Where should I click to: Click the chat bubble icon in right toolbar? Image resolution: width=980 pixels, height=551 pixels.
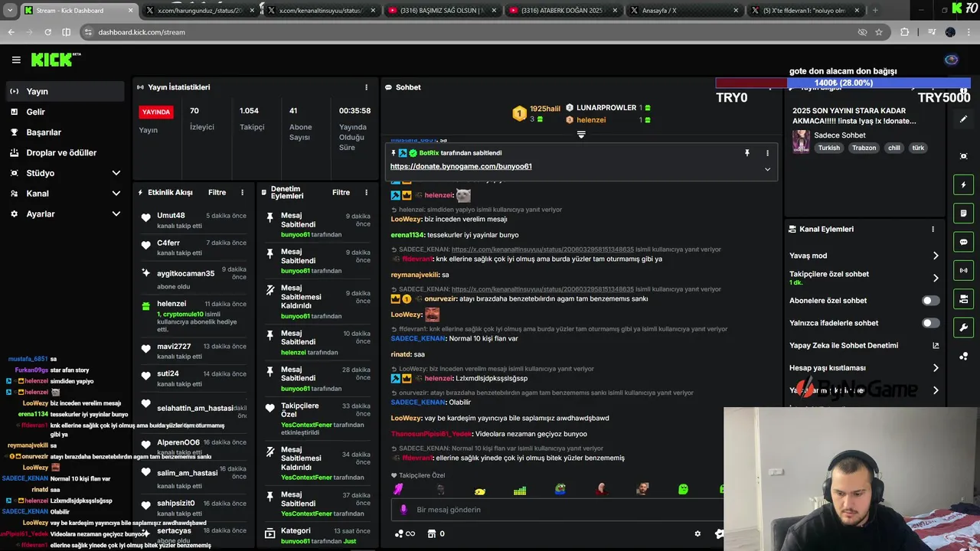click(963, 242)
